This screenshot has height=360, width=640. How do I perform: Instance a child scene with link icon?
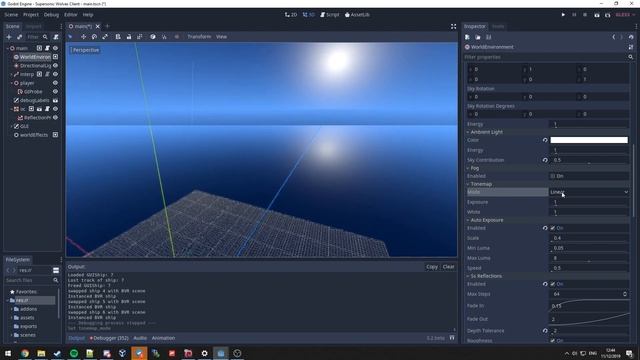(19, 37)
